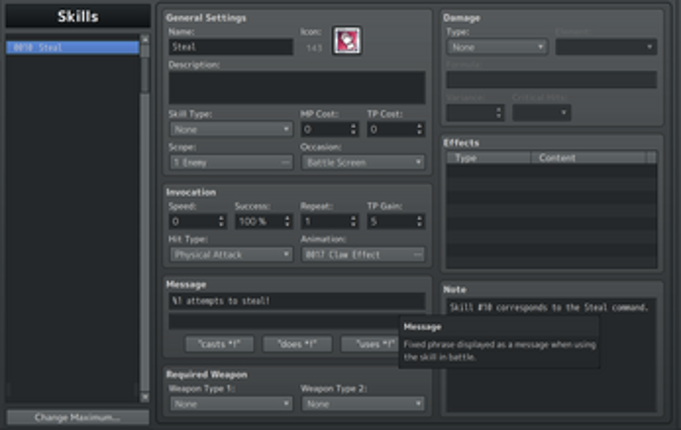The image size is (681, 430).
Task: Open the Skill Type dropdown
Action: pos(231,129)
